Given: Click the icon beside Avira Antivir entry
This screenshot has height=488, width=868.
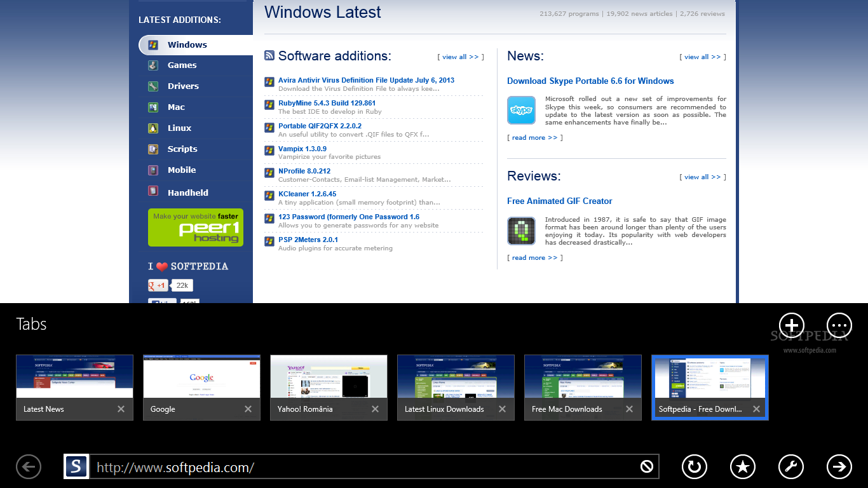Looking at the screenshot, I should tap(269, 81).
